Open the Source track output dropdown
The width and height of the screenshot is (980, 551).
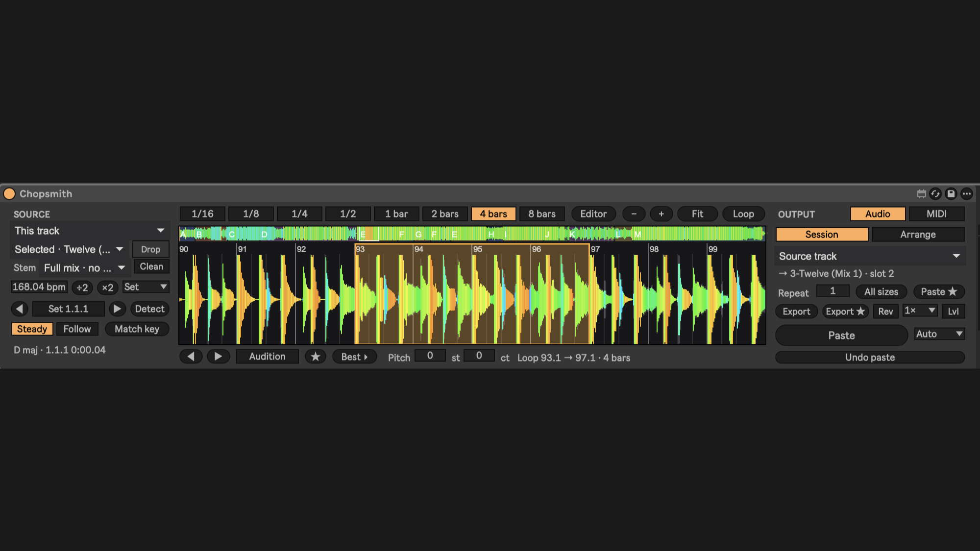(x=870, y=256)
